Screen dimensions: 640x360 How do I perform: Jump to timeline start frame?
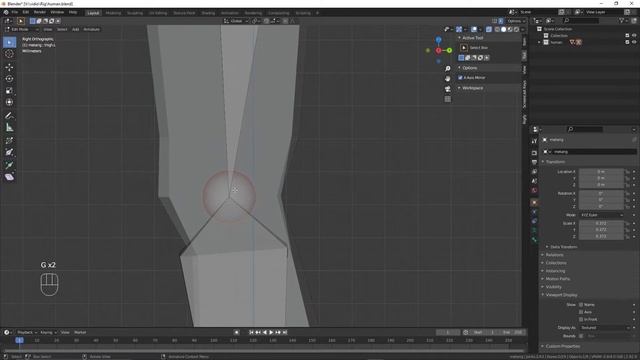[x=251, y=332]
